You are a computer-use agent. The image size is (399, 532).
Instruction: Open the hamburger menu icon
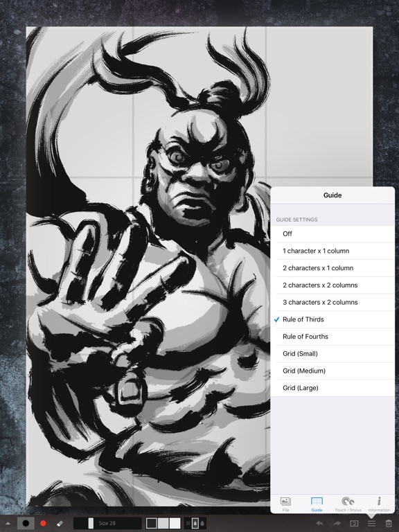(371, 524)
